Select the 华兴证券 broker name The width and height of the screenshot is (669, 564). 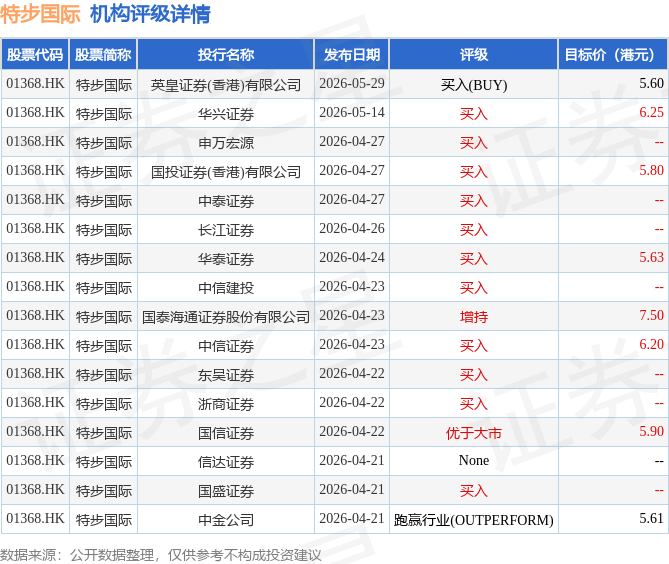coord(226,114)
